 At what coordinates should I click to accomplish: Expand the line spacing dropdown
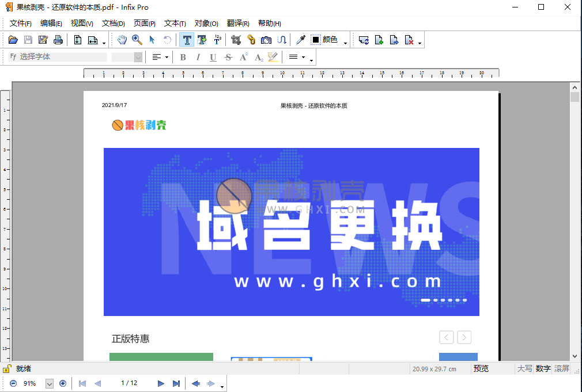tap(303, 57)
